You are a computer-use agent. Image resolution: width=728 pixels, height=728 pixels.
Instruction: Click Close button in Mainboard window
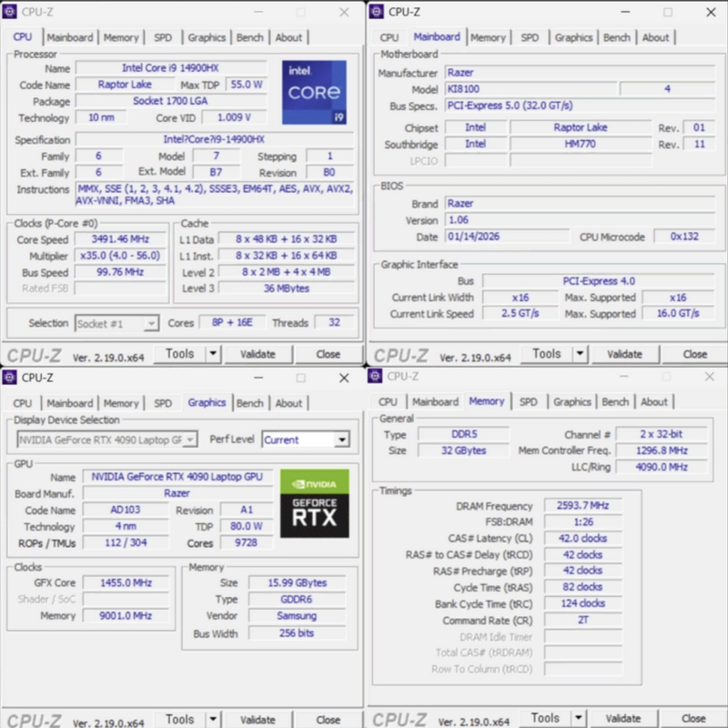695,354
